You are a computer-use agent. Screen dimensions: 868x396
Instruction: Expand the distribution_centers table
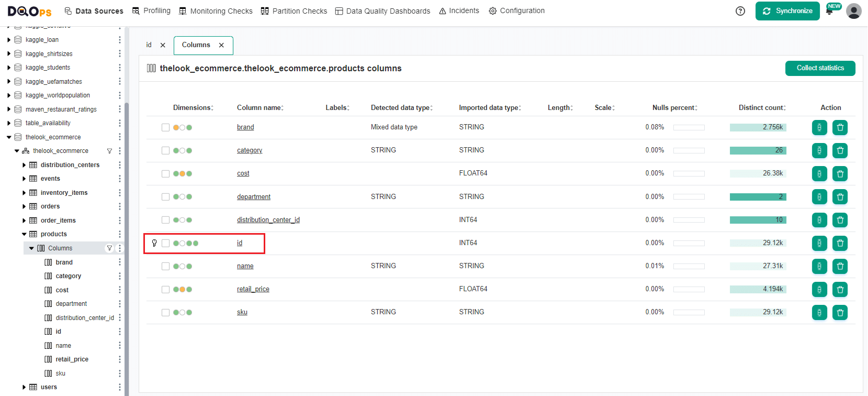click(x=24, y=165)
